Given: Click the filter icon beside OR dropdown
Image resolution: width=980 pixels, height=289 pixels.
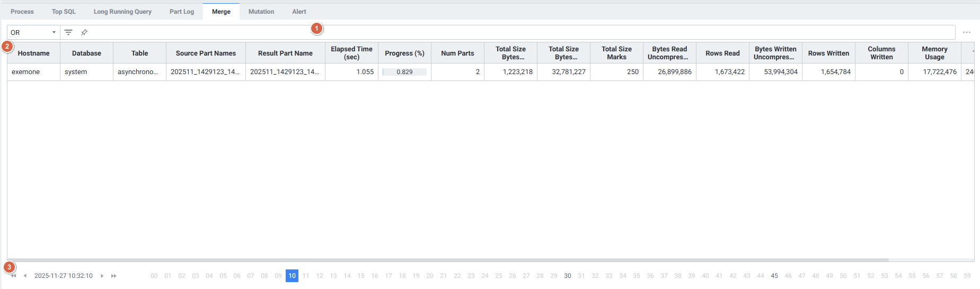Looking at the screenshot, I should pyautogui.click(x=68, y=32).
